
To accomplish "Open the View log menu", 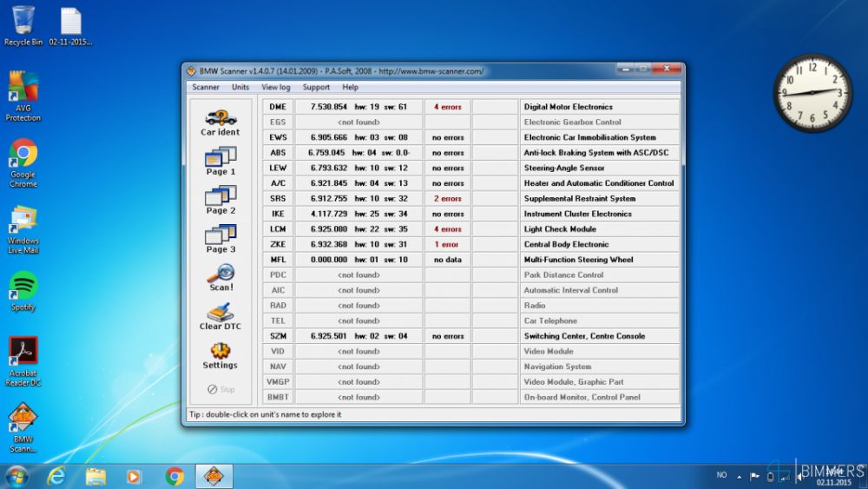I will pos(276,87).
